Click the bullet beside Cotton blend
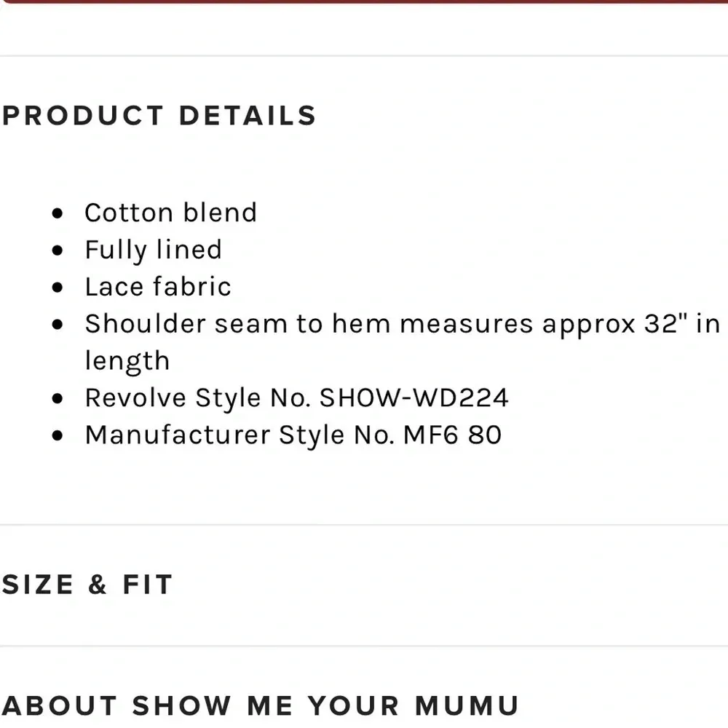Image resolution: width=728 pixels, height=728 pixels. 58,213
